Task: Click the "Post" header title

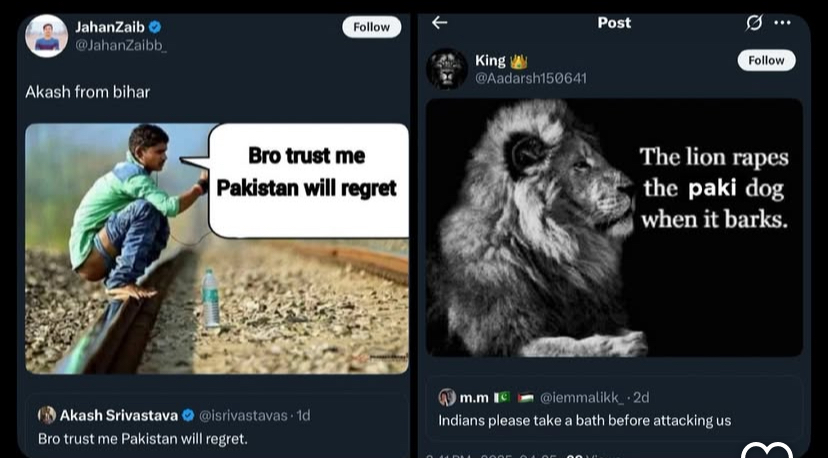Action: [x=614, y=22]
